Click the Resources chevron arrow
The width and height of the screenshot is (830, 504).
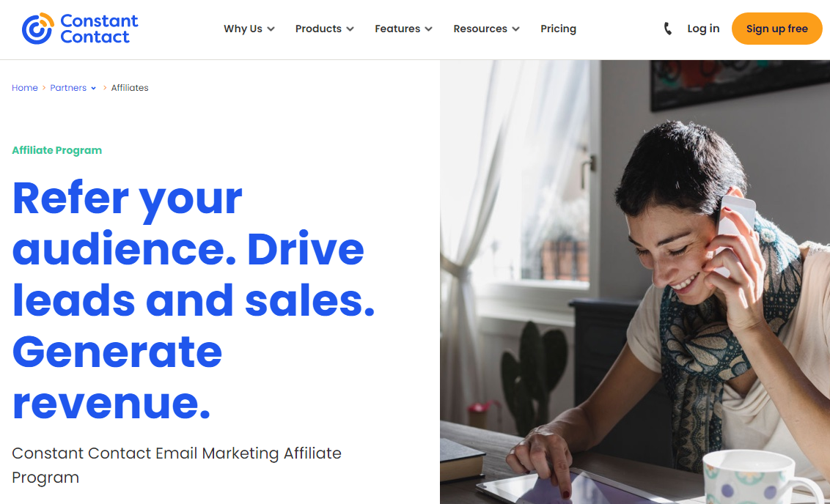[x=515, y=29]
